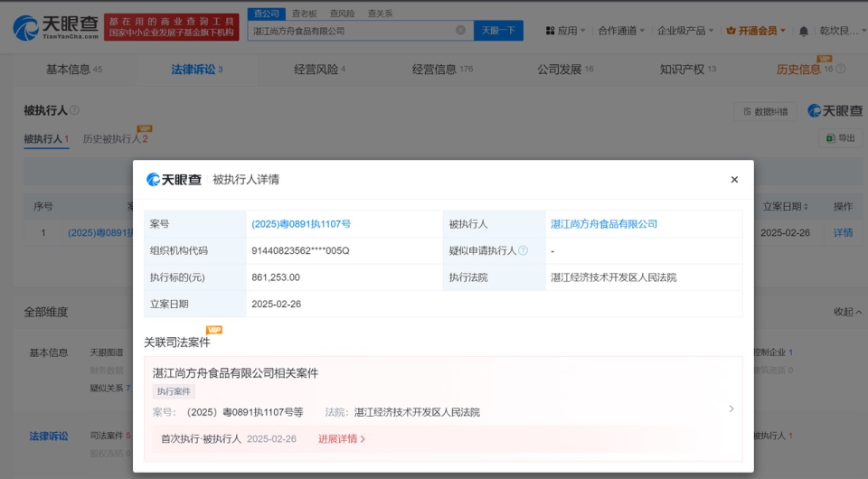Open the 合作通道 dropdown
The height and width of the screenshot is (479, 868).
coord(621,31)
